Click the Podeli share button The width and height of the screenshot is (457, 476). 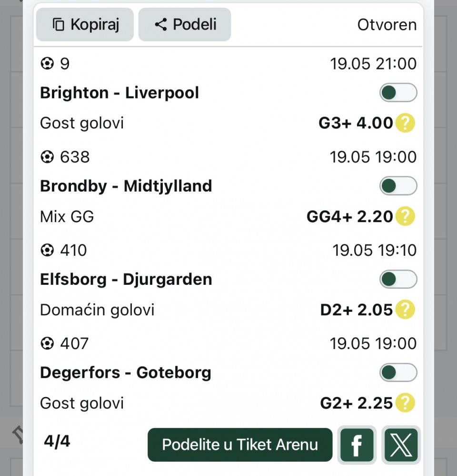(185, 25)
